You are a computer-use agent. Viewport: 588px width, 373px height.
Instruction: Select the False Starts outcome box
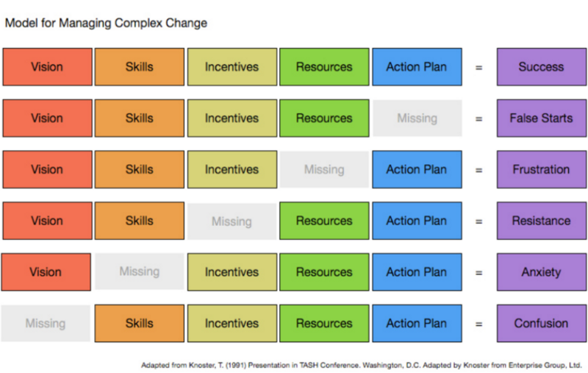[x=542, y=118]
